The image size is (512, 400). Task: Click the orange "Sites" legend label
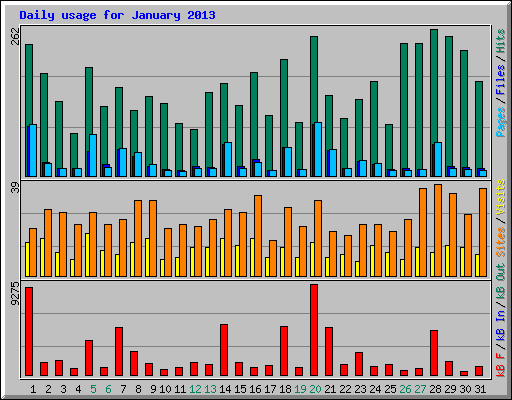[501, 242]
